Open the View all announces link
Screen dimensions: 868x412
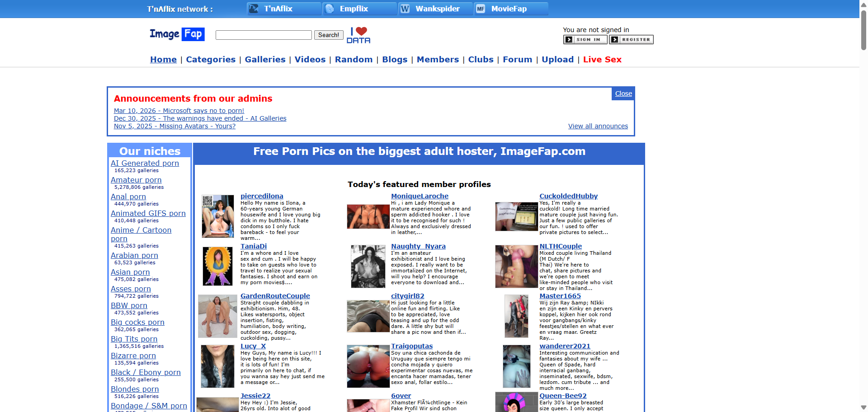point(598,126)
